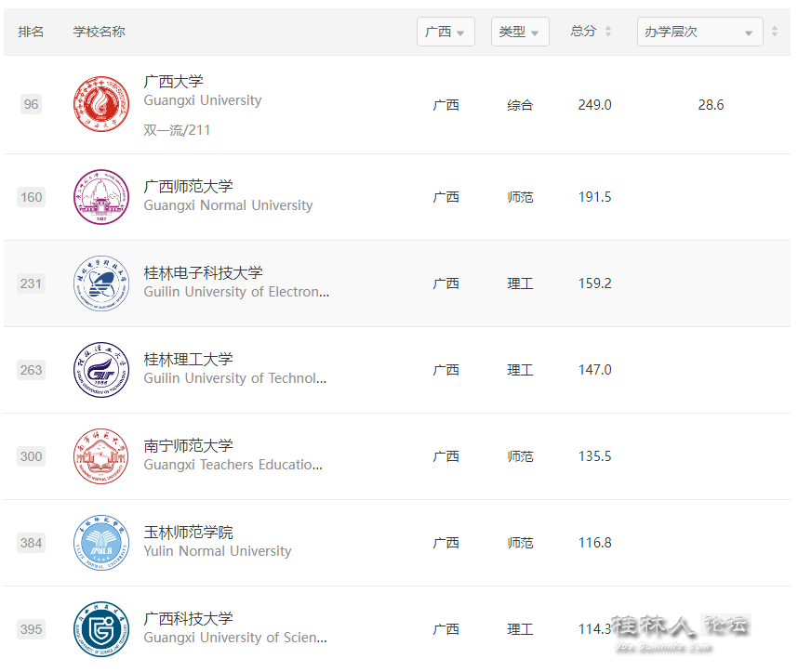Expand the 办学层次 indicator dropdown
Viewport: 798px width, 672px height.
coord(699,32)
